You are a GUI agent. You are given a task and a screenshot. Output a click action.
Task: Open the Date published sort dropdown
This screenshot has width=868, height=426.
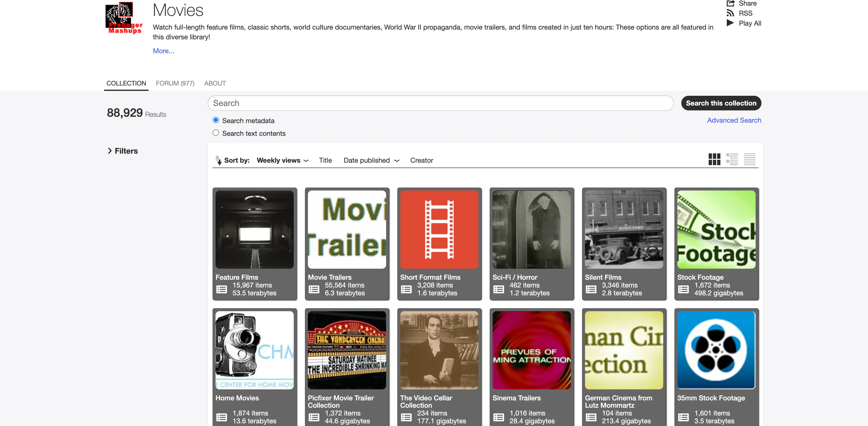(371, 160)
